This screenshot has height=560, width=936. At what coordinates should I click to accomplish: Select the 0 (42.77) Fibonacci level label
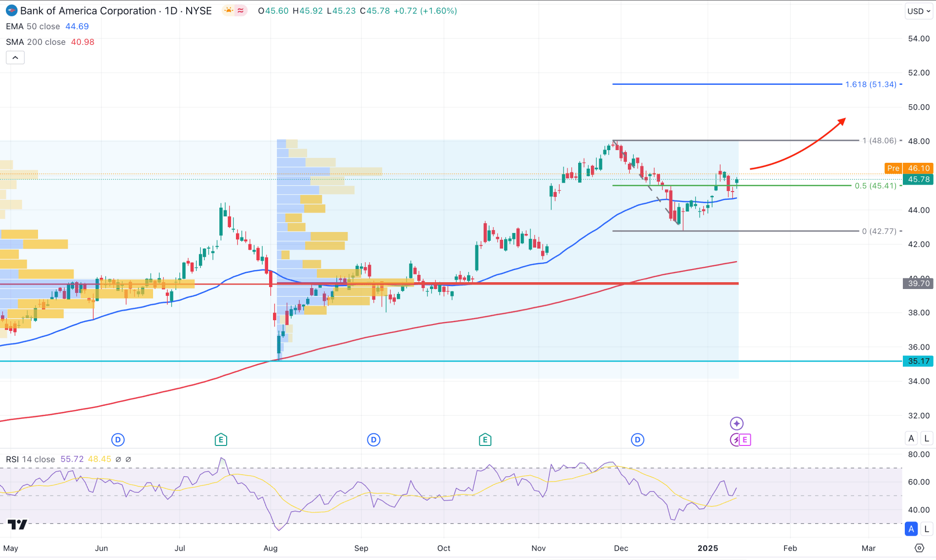(x=879, y=231)
